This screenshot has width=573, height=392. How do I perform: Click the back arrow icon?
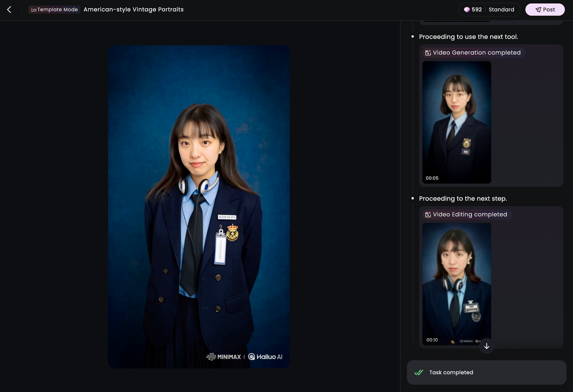(9, 9)
